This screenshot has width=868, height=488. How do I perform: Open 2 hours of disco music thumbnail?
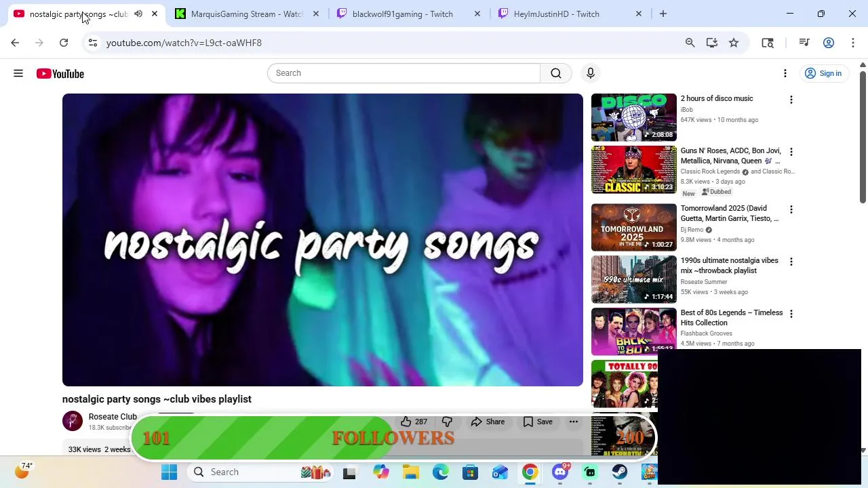[x=634, y=117]
